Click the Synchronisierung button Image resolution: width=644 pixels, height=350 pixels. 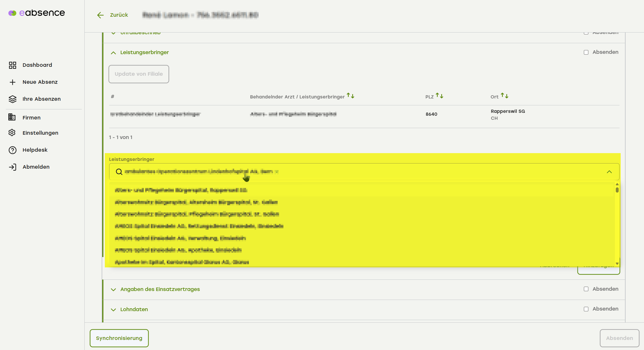[119, 338]
